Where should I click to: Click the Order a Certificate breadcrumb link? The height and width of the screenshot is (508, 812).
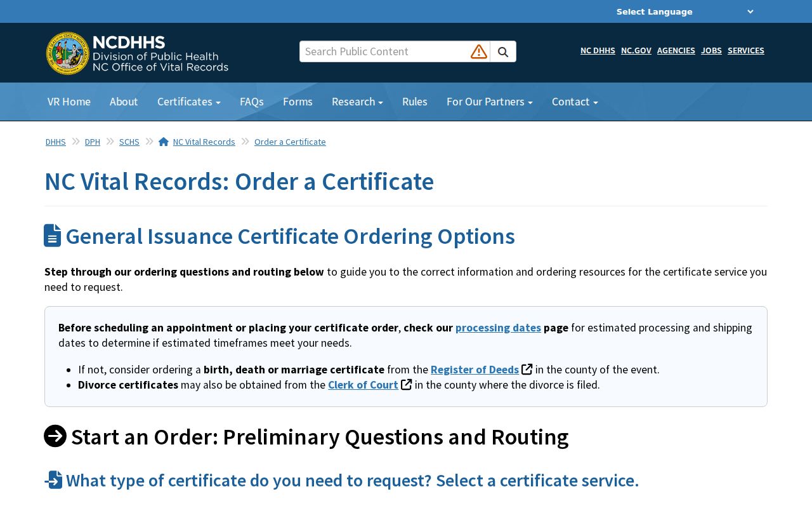pyautogui.click(x=290, y=142)
